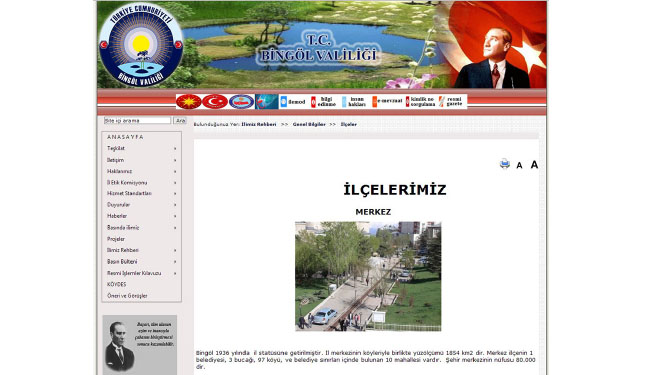This screenshot has height=375, width=650.
Task: Open the teal square banner icon
Action: pyautogui.click(x=267, y=102)
